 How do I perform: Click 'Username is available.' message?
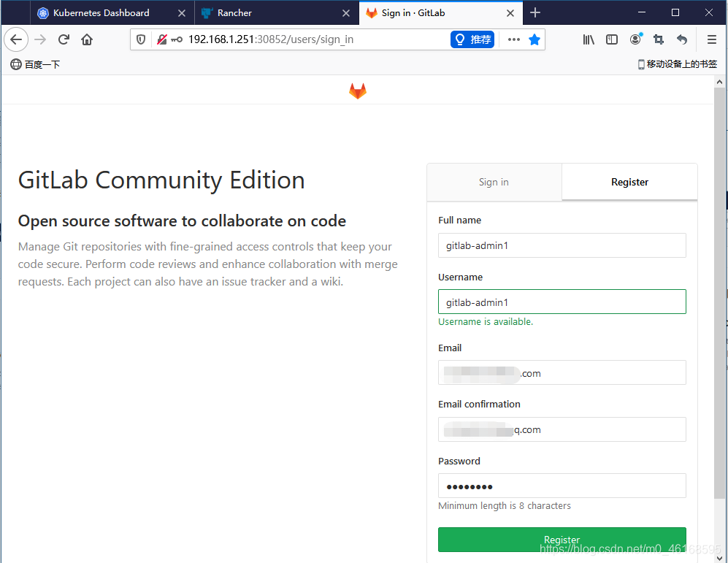tap(486, 321)
